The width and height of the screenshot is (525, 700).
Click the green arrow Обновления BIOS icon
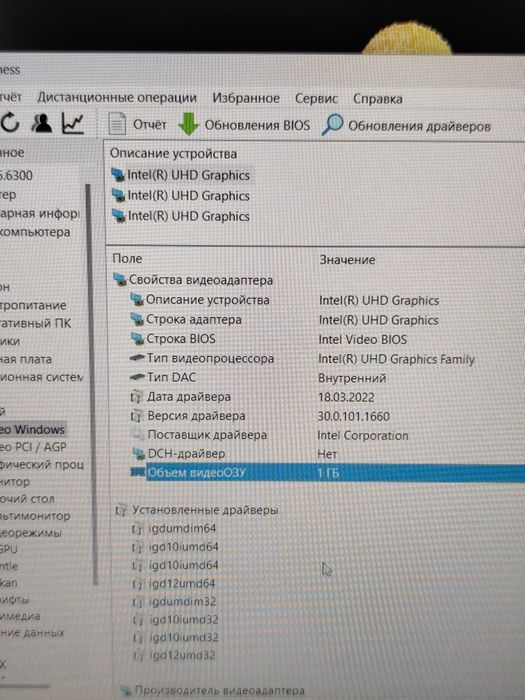tap(188, 124)
